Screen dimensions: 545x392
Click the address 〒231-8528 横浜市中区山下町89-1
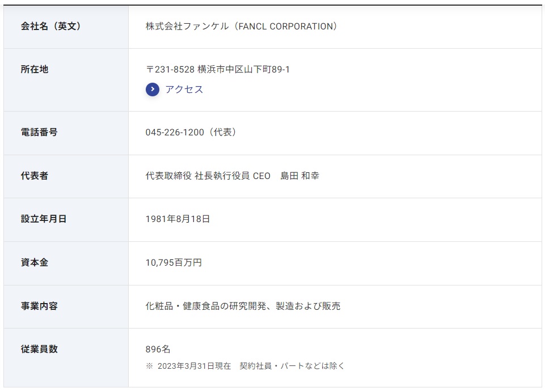(x=218, y=70)
